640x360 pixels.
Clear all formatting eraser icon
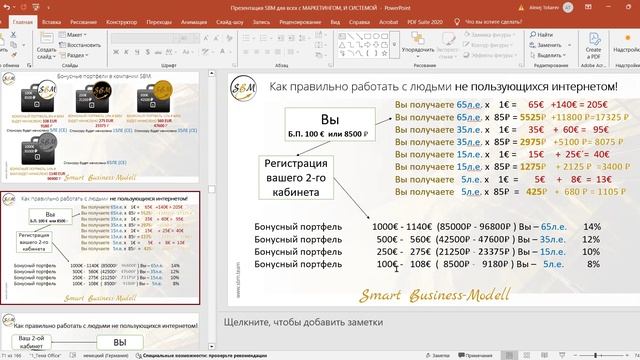[229, 38]
